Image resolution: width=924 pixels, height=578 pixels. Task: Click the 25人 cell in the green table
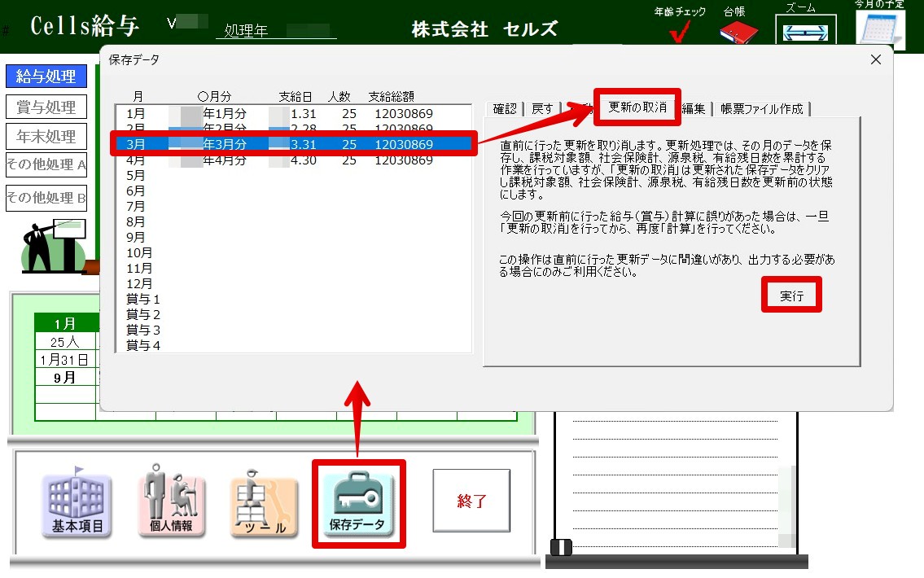coord(65,342)
